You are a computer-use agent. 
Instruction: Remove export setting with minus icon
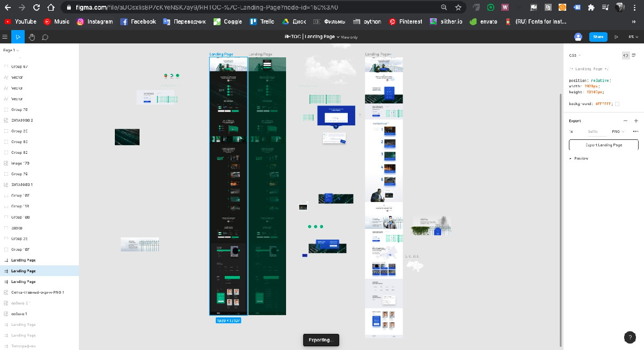coord(625,121)
